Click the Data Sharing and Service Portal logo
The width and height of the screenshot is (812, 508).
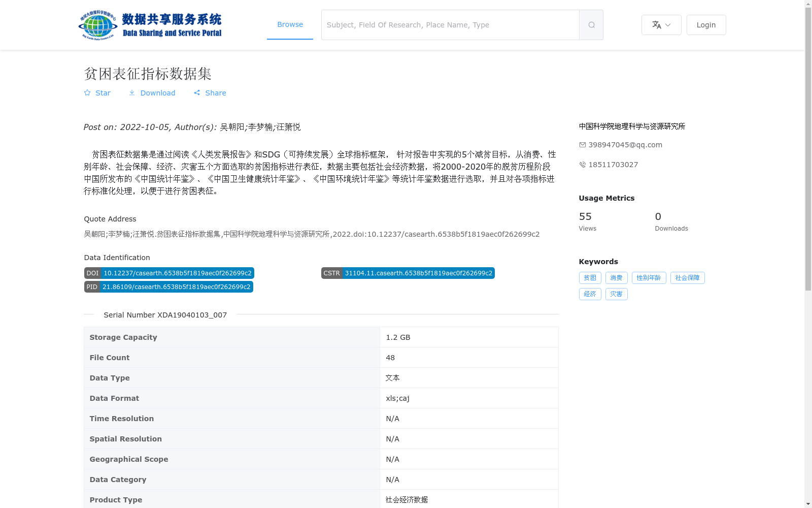(x=150, y=25)
